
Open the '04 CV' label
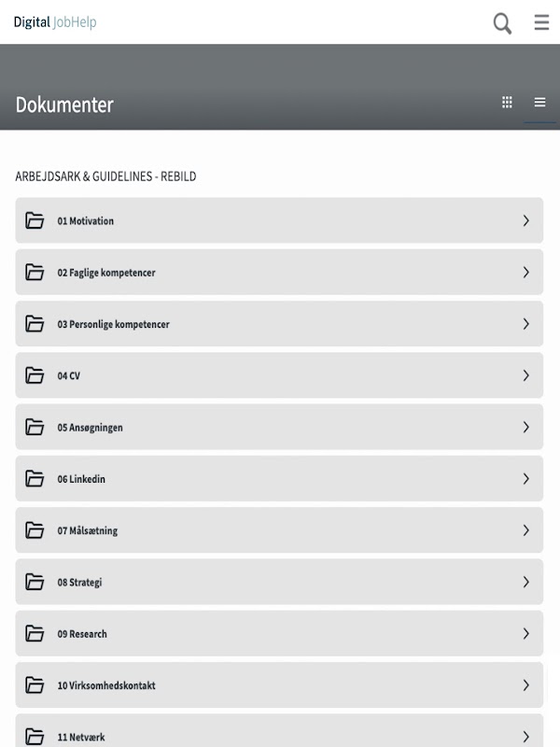click(68, 376)
